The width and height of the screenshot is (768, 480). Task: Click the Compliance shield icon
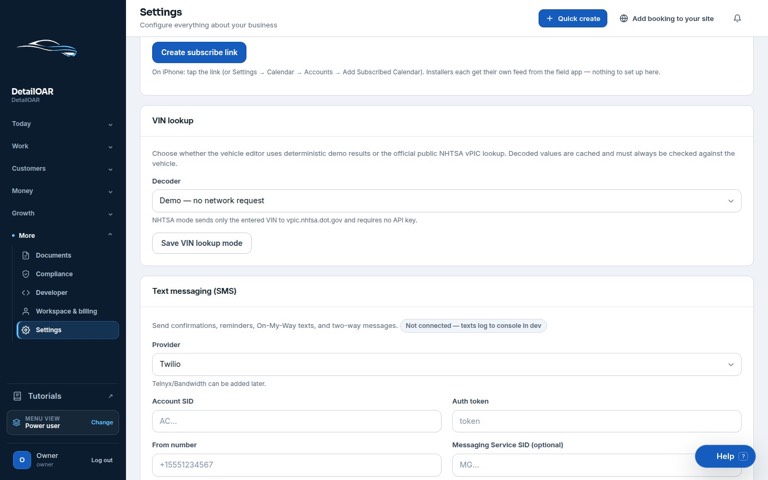coord(25,274)
